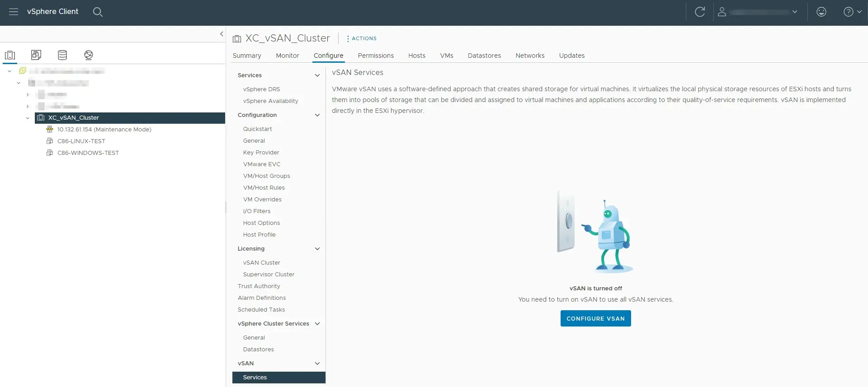Open the Monitor tab

287,56
